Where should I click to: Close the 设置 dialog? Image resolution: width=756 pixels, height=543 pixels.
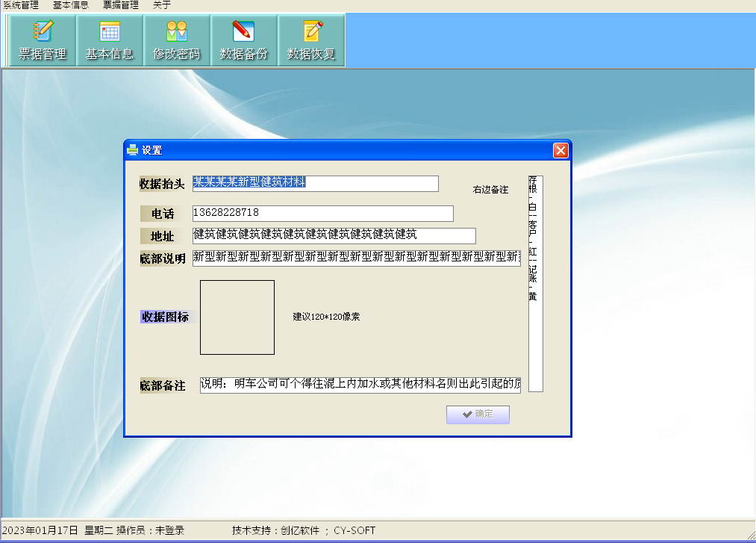560,151
